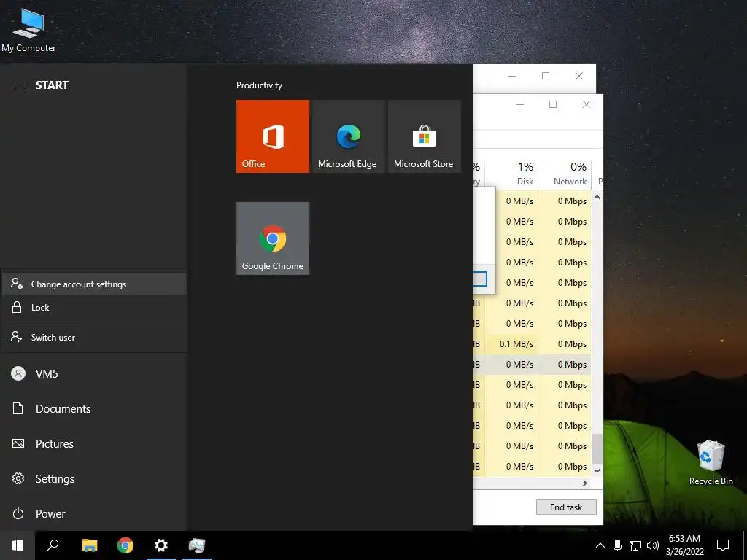Open network status tray icon
The width and height of the screenshot is (747, 560).
(635, 545)
